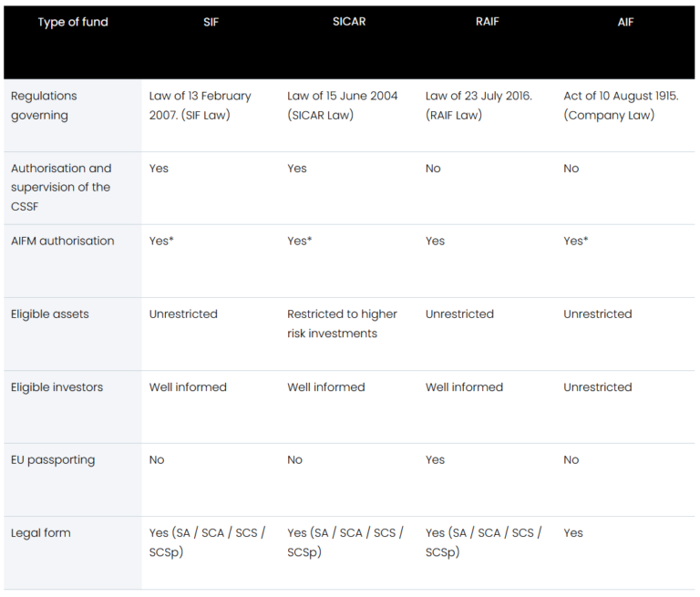Select the RAIF column header

coord(487,22)
